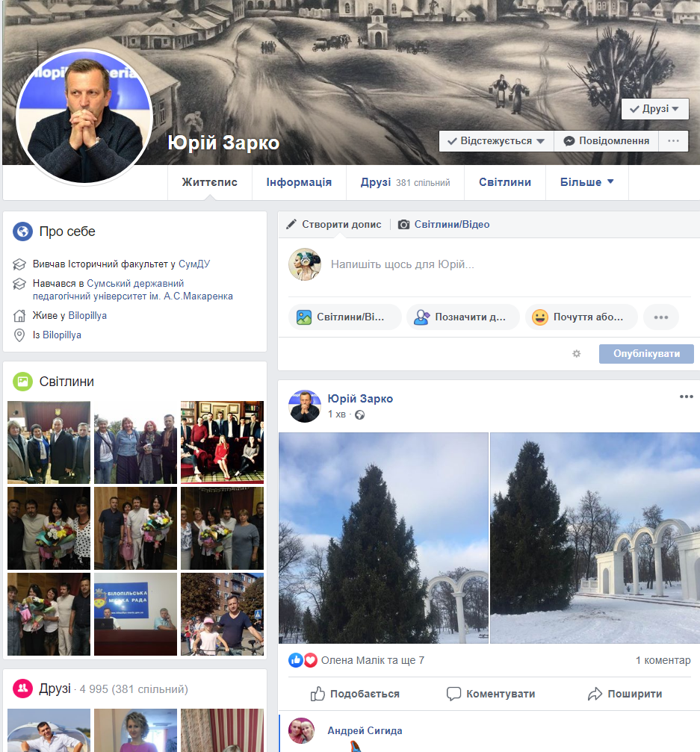Click the green Світлини section icon

22,382
